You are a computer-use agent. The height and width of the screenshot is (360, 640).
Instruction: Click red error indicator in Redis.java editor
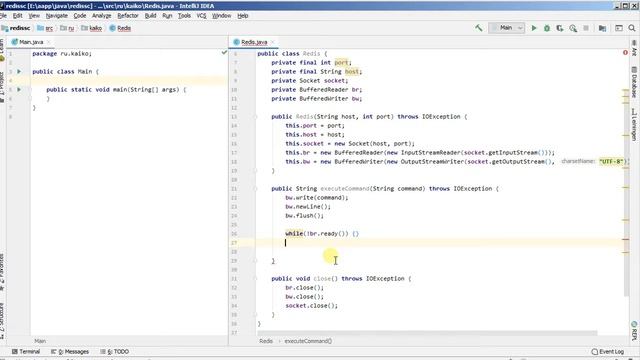(x=625, y=52)
